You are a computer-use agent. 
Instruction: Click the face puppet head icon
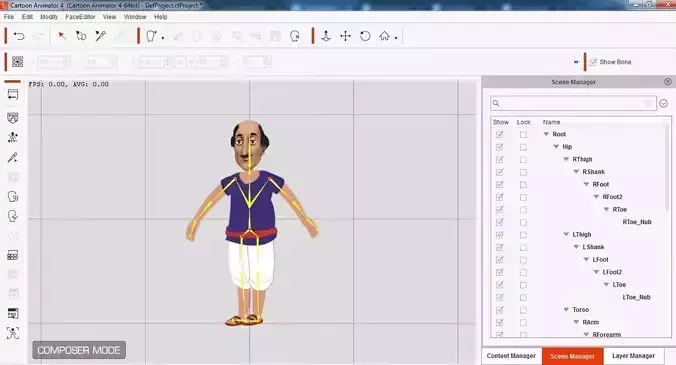(x=13, y=216)
